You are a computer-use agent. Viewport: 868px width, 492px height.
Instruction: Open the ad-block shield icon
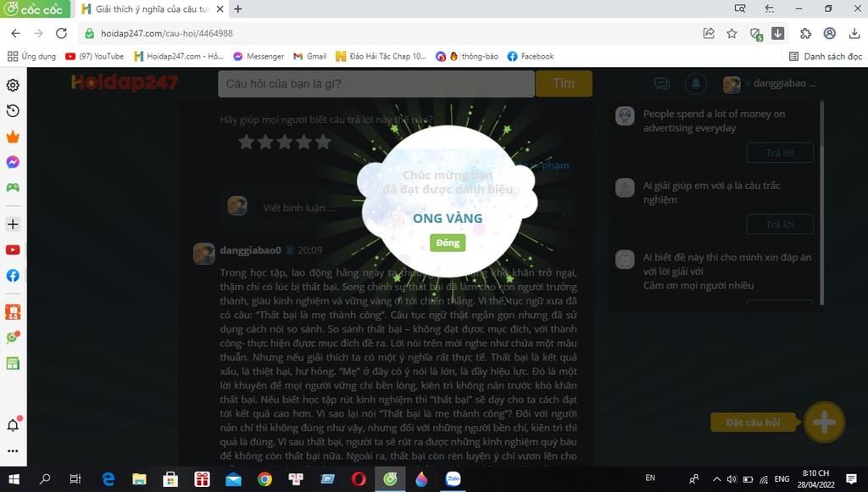tap(756, 34)
